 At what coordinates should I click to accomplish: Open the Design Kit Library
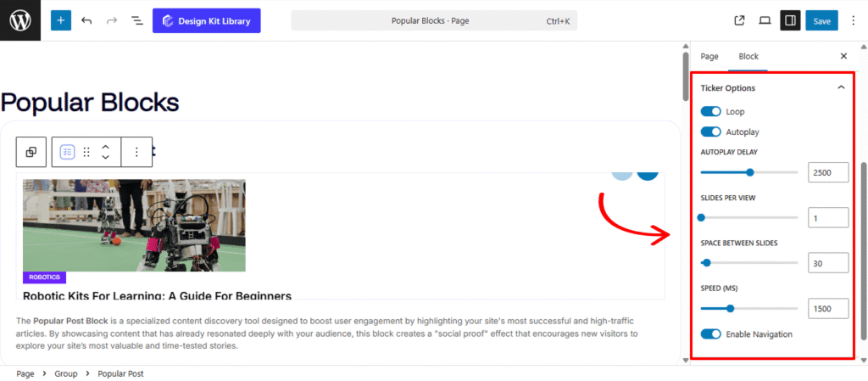coord(206,20)
